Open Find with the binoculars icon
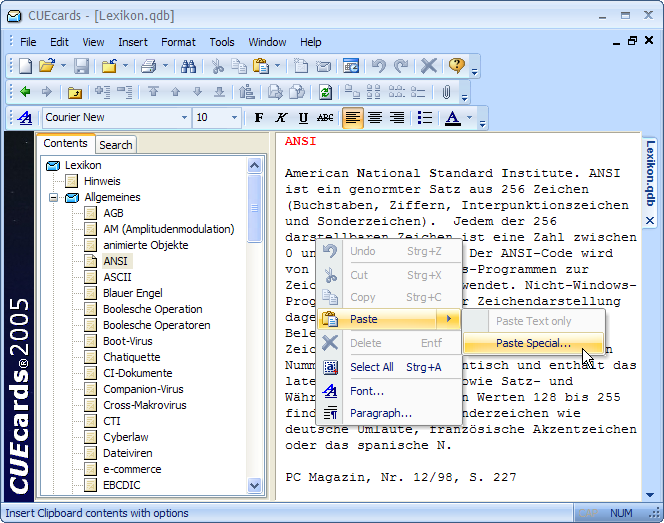The width and height of the screenshot is (664, 523). [x=188, y=66]
